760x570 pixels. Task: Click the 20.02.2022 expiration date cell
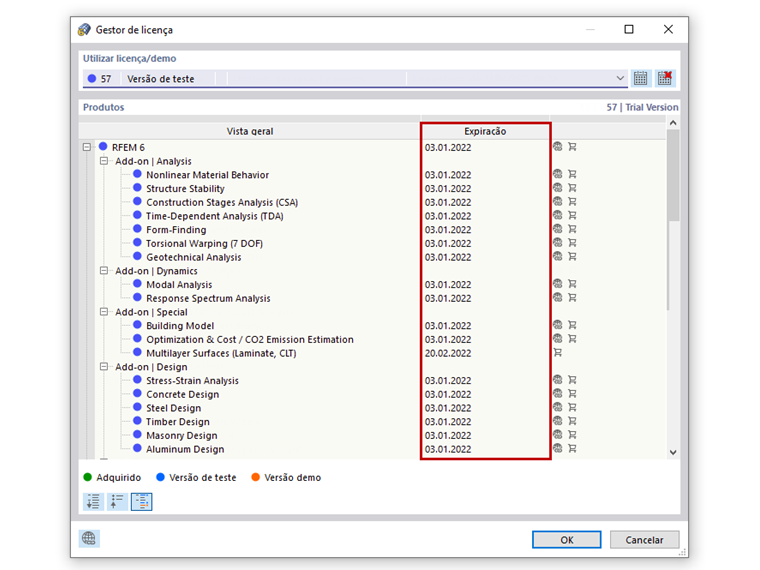(x=448, y=353)
